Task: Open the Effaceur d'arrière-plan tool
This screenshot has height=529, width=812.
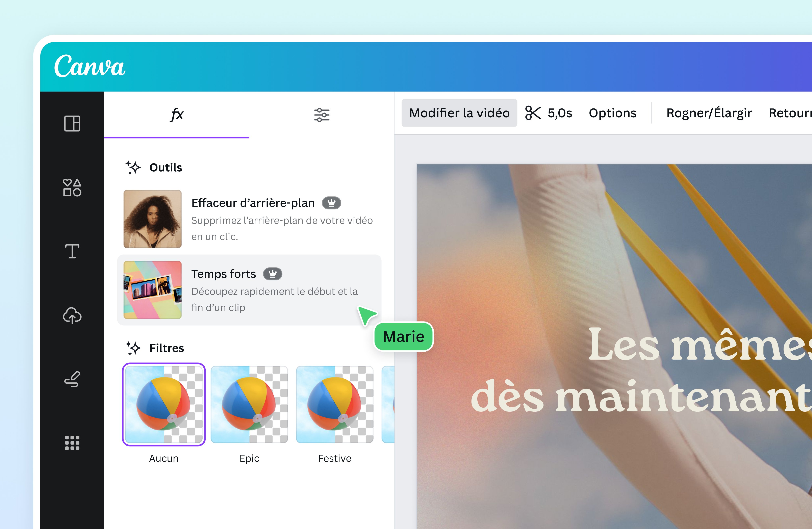Action: tap(249, 219)
